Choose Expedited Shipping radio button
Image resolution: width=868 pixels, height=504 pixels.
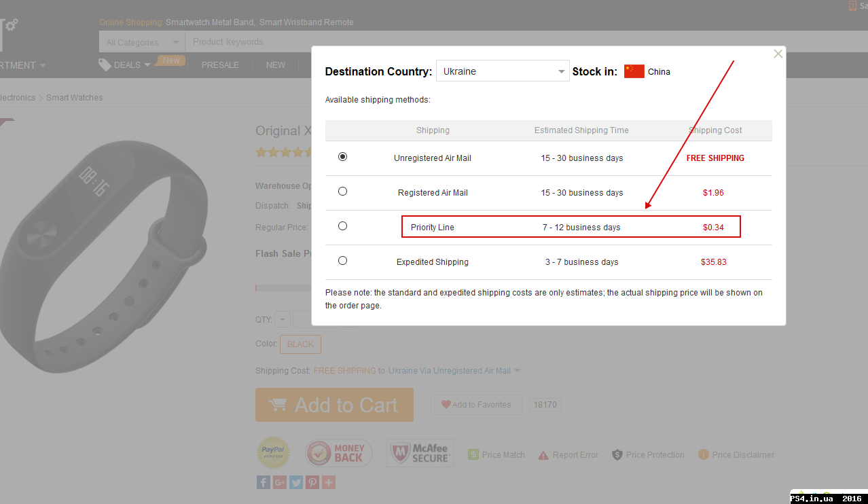click(342, 261)
